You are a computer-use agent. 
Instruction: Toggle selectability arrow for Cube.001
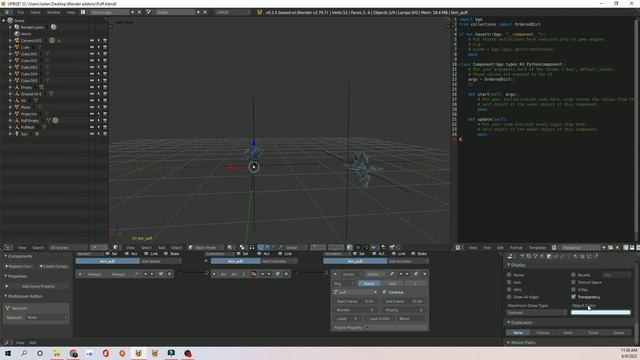(x=98, y=54)
